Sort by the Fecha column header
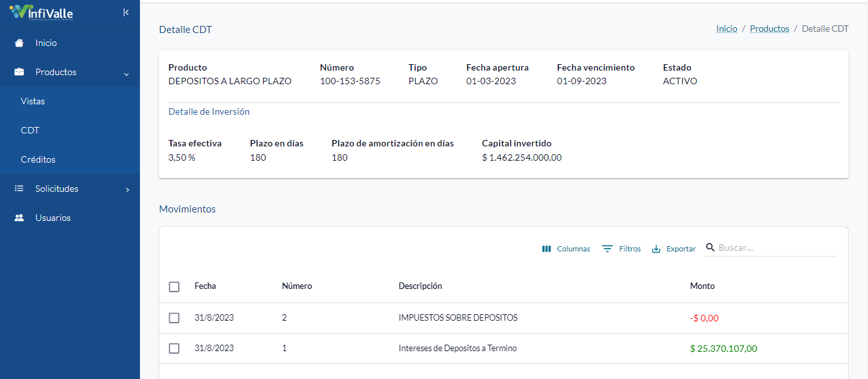The image size is (868, 379). [x=205, y=286]
